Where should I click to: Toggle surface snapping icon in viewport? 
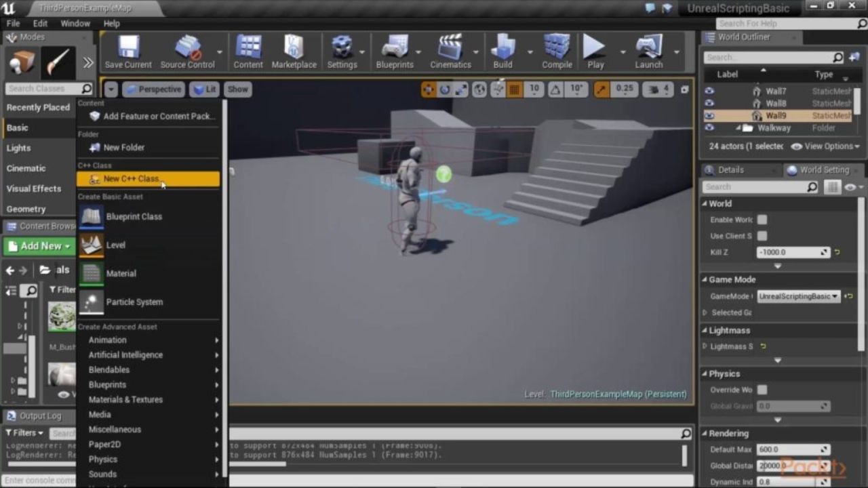click(x=498, y=89)
